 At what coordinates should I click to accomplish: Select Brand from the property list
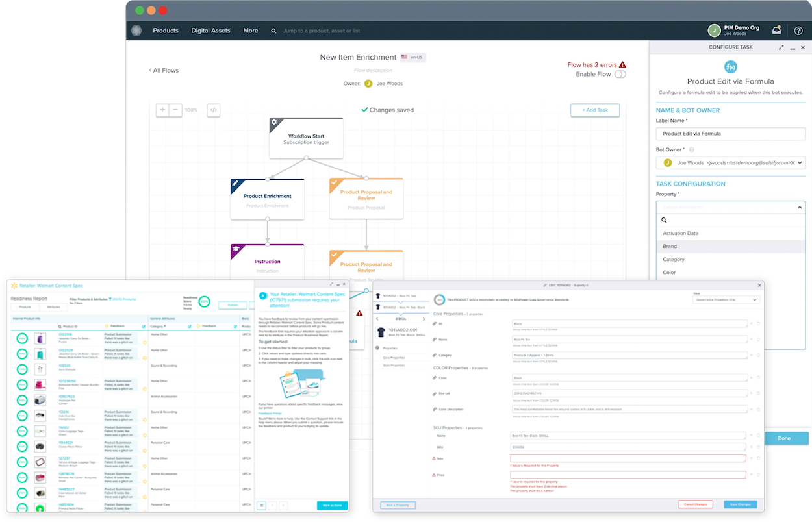click(670, 246)
